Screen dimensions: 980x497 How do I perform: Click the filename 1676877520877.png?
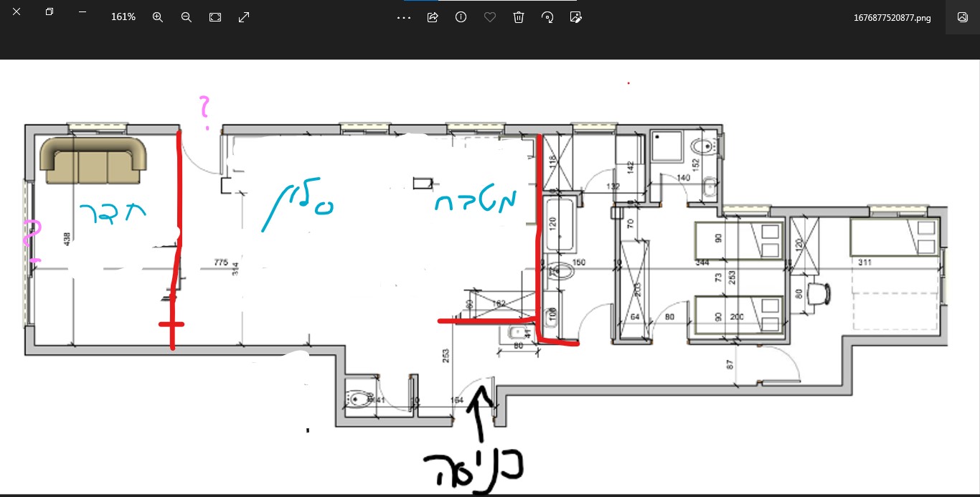coord(892,18)
